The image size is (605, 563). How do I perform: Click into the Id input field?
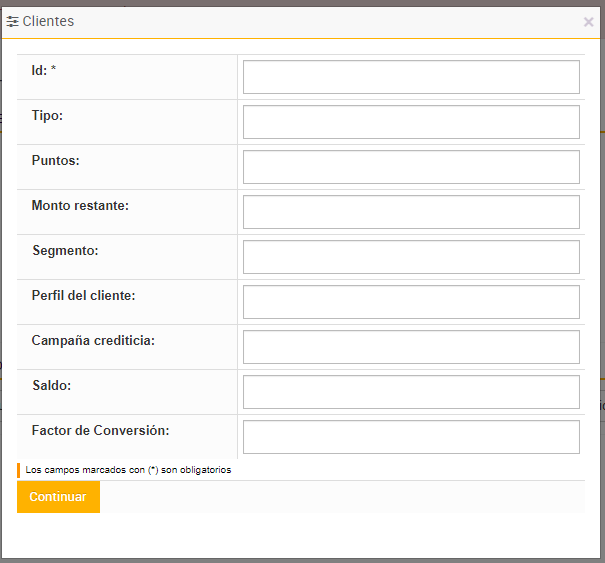coord(411,77)
